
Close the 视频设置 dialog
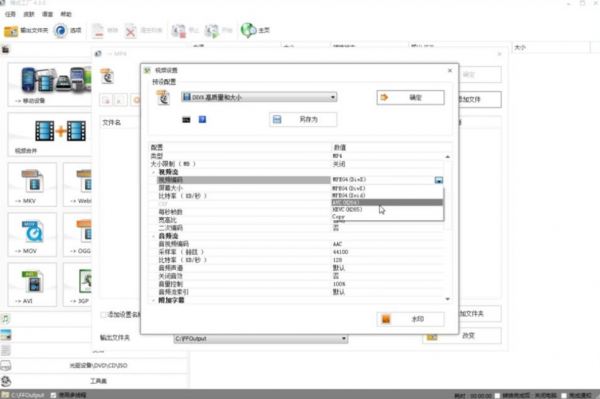450,70
